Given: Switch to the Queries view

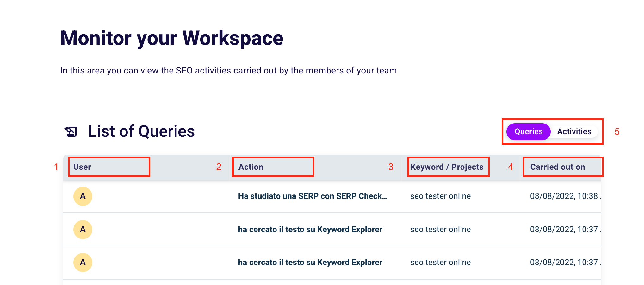Looking at the screenshot, I should click(528, 132).
